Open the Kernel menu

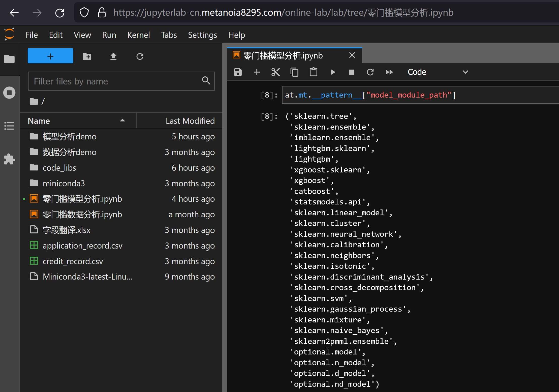[x=138, y=35]
